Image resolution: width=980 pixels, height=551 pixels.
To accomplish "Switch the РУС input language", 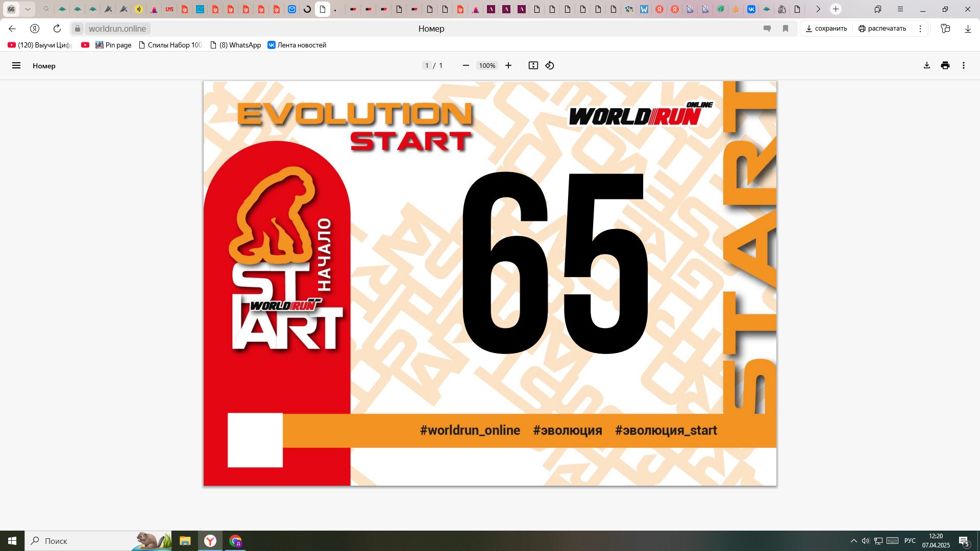I will 910,541.
